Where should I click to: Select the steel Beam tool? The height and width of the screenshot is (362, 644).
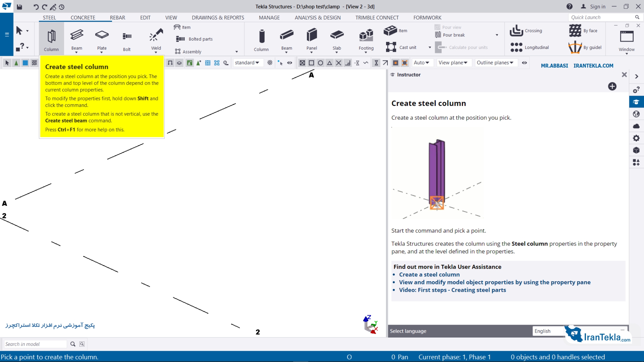click(77, 39)
